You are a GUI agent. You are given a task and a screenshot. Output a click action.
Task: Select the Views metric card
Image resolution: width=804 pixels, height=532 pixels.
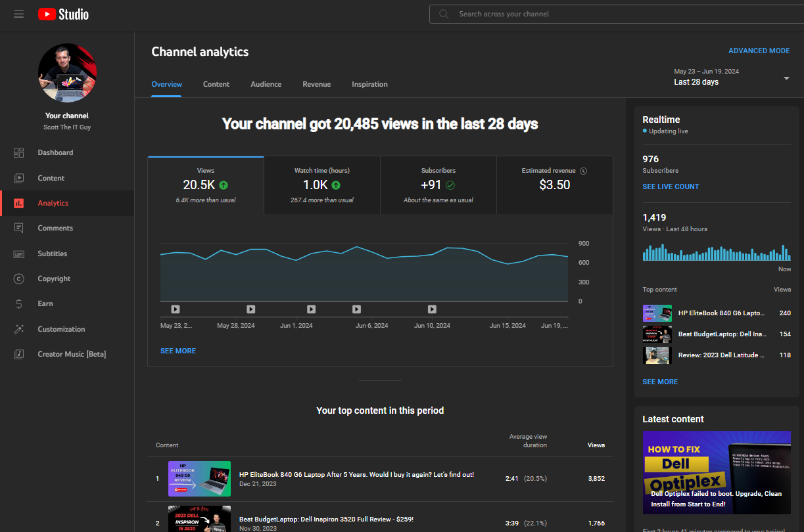(206, 185)
